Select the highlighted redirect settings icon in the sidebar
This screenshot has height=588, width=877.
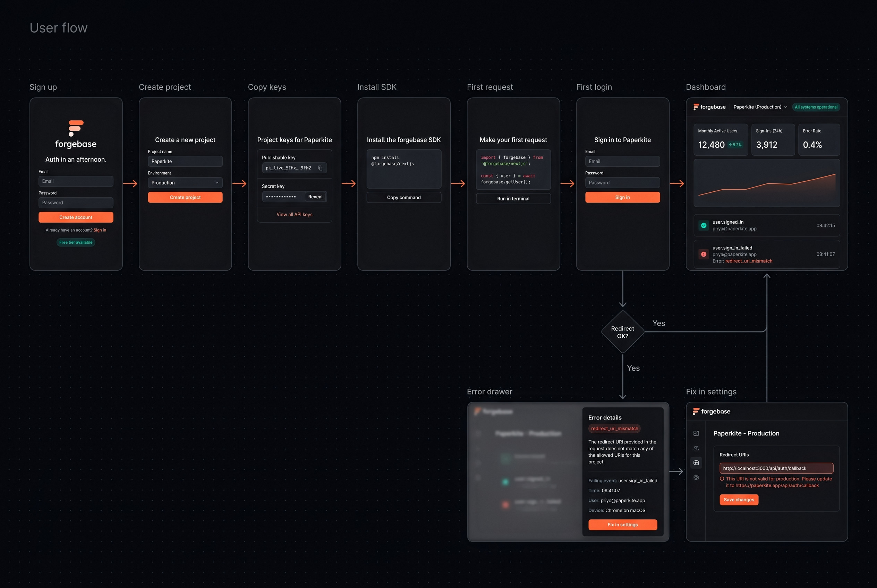point(696,463)
